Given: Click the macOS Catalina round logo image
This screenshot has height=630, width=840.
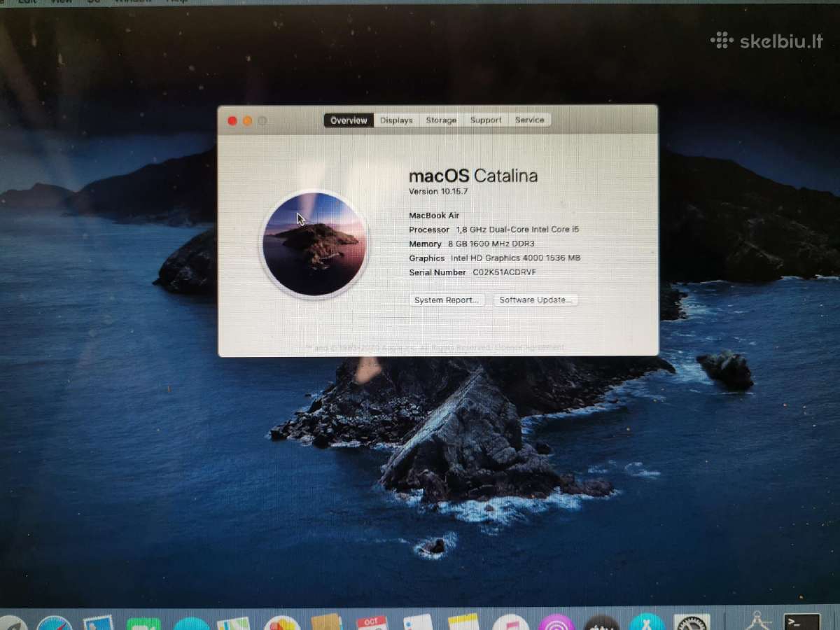Looking at the screenshot, I should pos(314,243).
